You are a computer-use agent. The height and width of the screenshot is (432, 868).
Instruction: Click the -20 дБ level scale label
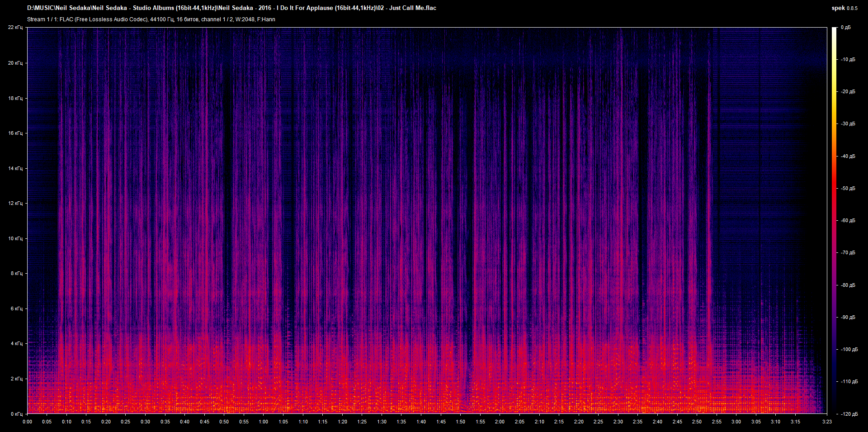[x=848, y=91]
